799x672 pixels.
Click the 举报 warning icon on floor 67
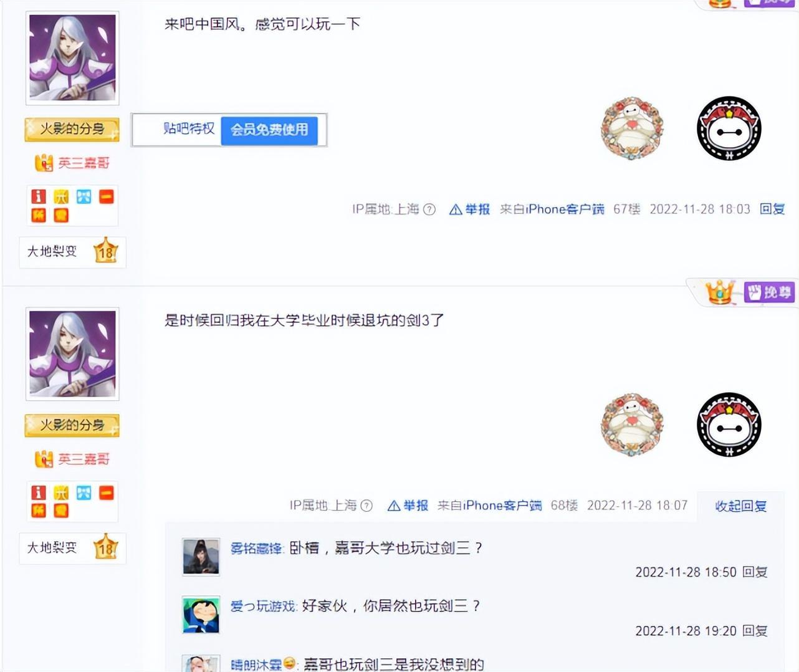pos(456,209)
